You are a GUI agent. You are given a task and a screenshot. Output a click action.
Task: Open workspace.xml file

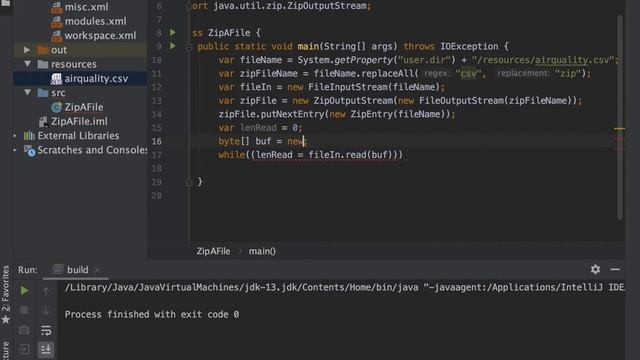100,36
